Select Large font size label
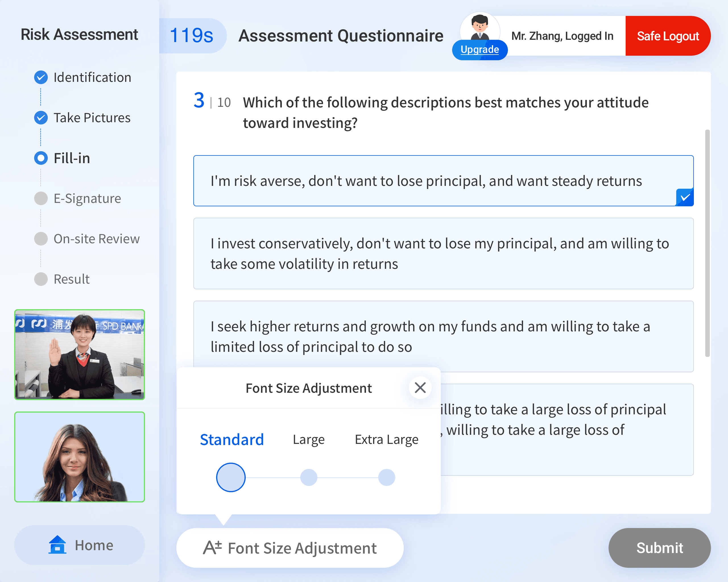This screenshot has height=582, width=728. click(x=309, y=440)
